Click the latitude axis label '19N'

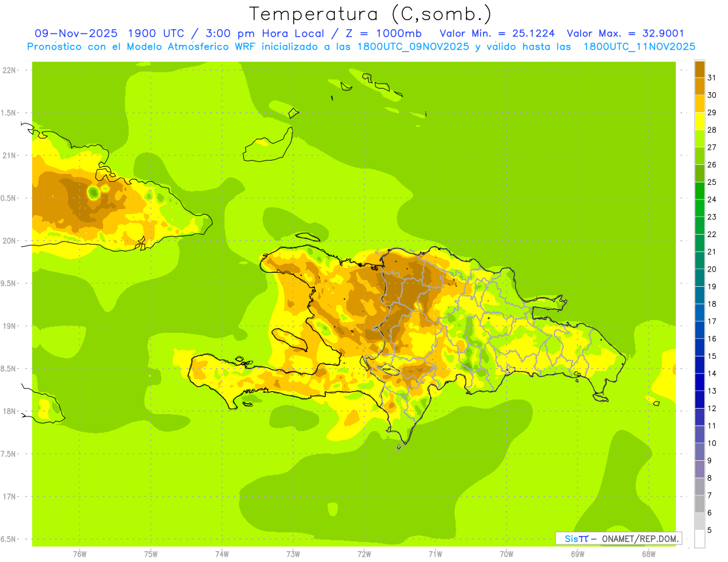[x=10, y=326]
